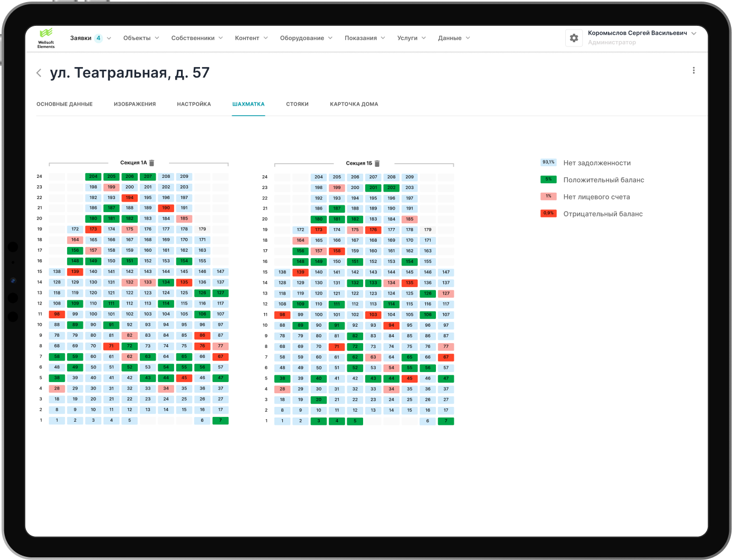This screenshot has height=560, width=732.
Task: Click the green 5% legend swatch
Action: click(x=548, y=179)
